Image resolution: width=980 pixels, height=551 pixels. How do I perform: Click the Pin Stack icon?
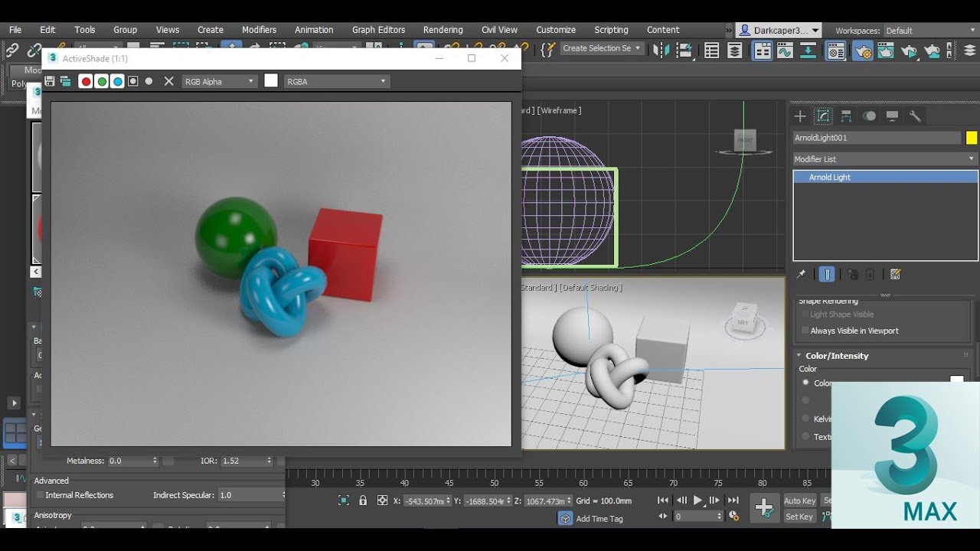pyautogui.click(x=801, y=274)
